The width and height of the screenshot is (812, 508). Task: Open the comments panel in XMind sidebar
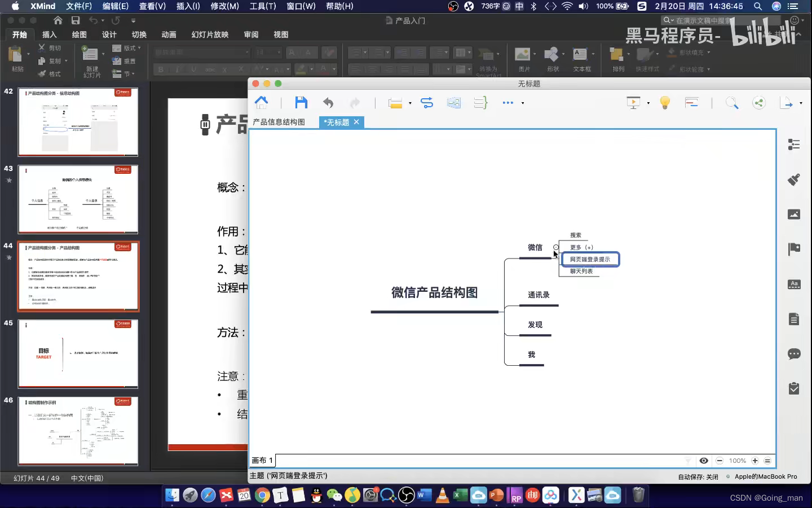[794, 354]
